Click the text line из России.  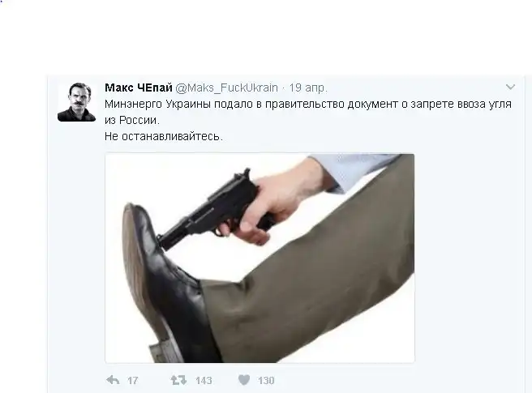pyautogui.click(x=132, y=120)
